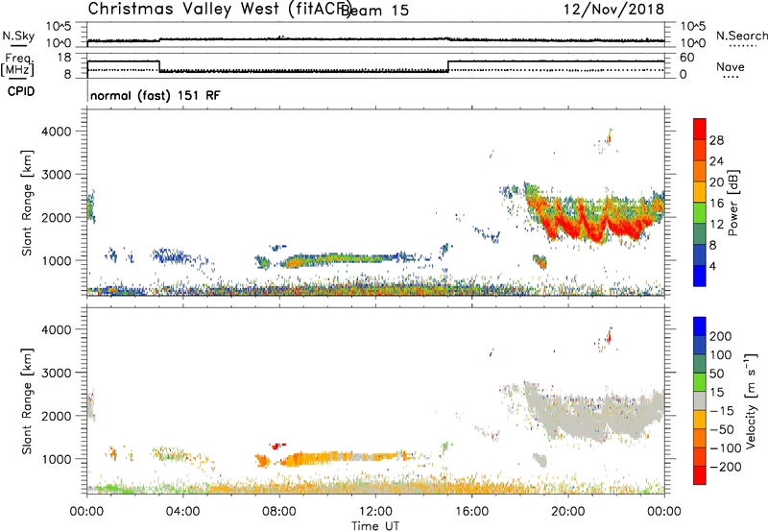Click the red bottom segment of Velocity color bar
This screenshot has width=768, height=532.
point(700,475)
